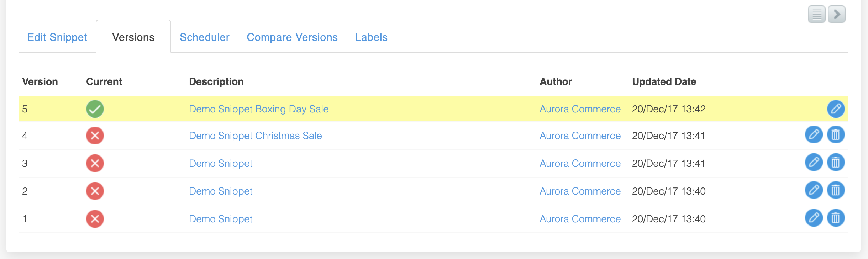Click the green check status for version 5

[95, 109]
